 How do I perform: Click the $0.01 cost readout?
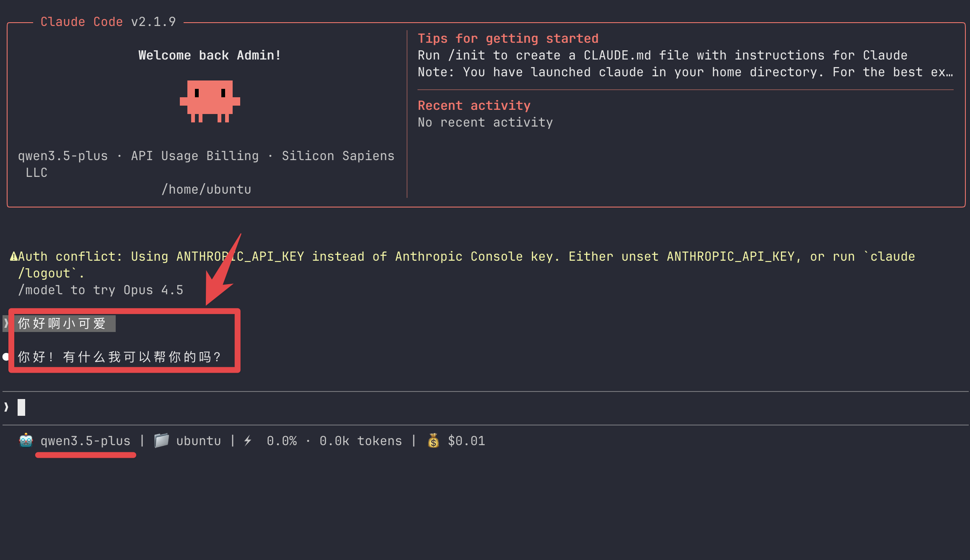pyautogui.click(x=466, y=441)
